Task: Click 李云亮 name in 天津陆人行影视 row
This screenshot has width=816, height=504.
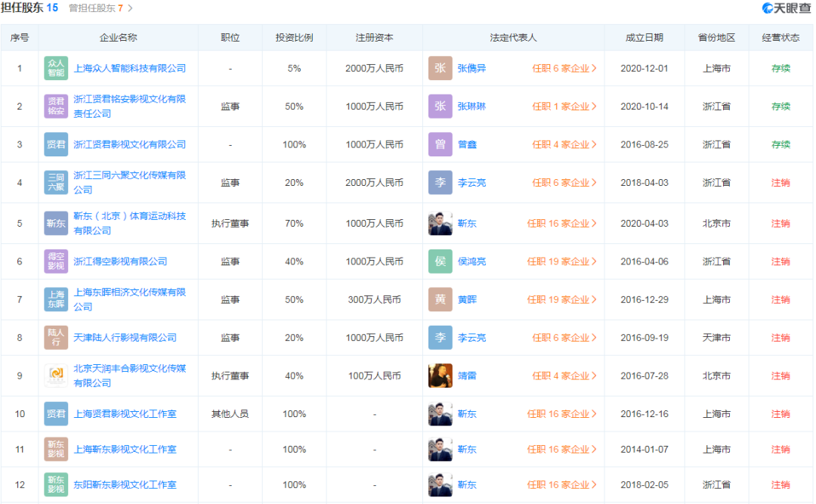Action: 472,338
